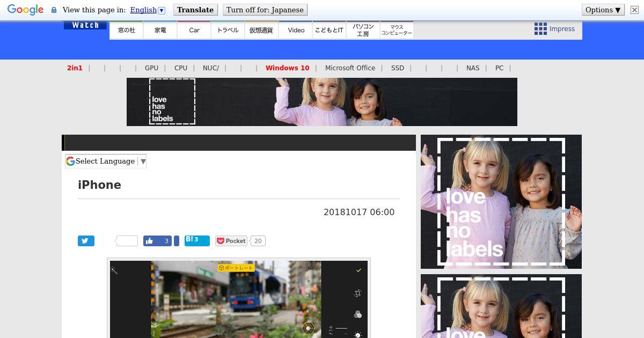Viewport: 644px width, 338px height.
Task: Click the magic wand icon in the photo
Action: pos(114,270)
